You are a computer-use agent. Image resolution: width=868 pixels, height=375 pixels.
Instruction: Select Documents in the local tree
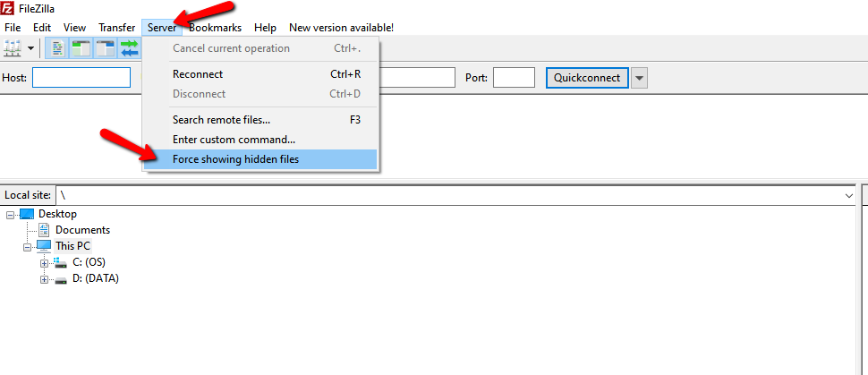point(82,230)
